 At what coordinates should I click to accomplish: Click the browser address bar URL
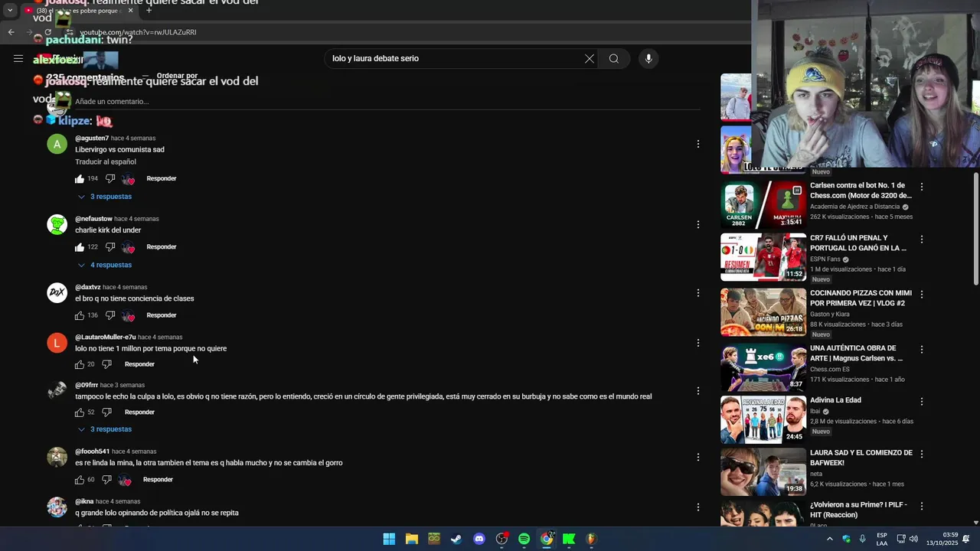(x=138, y=33)
